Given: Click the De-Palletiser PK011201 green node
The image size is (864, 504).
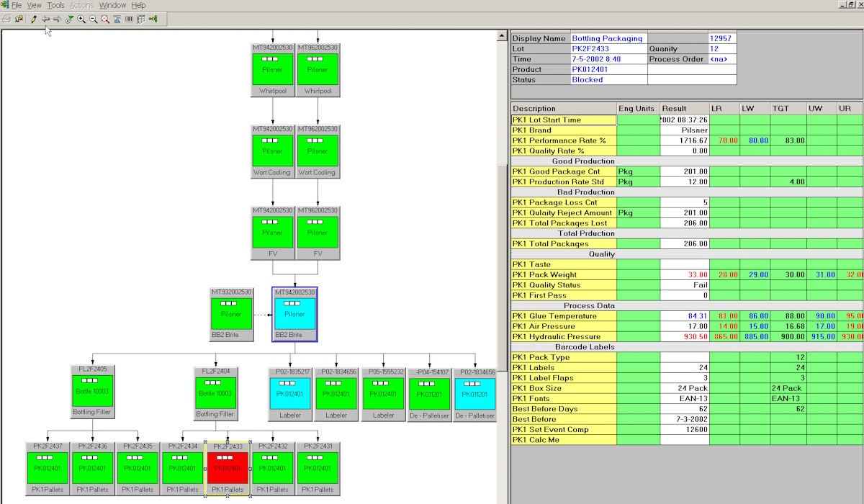Looking at the screenshot, I should click(429, 393).
